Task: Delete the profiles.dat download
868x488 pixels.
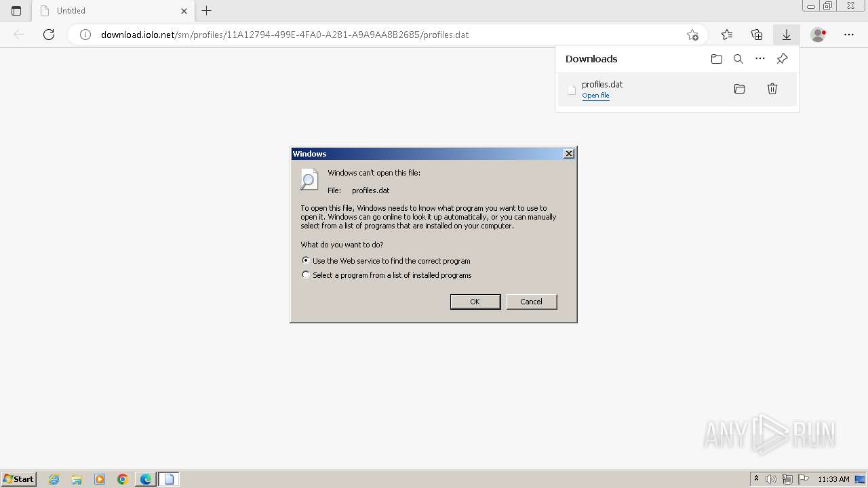Action: click(772, 89)
